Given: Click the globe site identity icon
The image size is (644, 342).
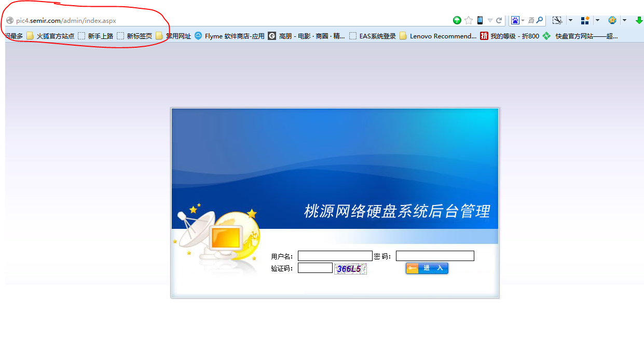Looking at the screenshot, I should pyautogui.click(x=9, y=21).
